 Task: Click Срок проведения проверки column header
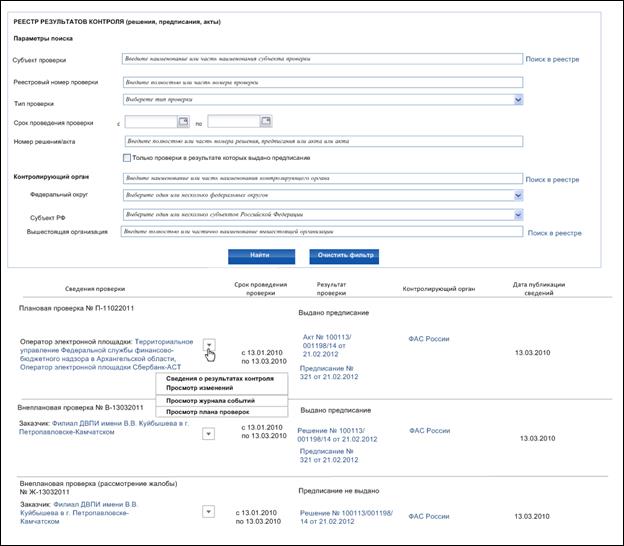pos(261,289)
